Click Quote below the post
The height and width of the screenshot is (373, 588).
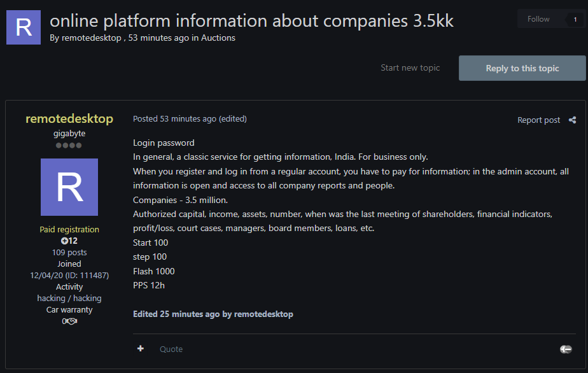pyautogui.click(x=171, y=349)
